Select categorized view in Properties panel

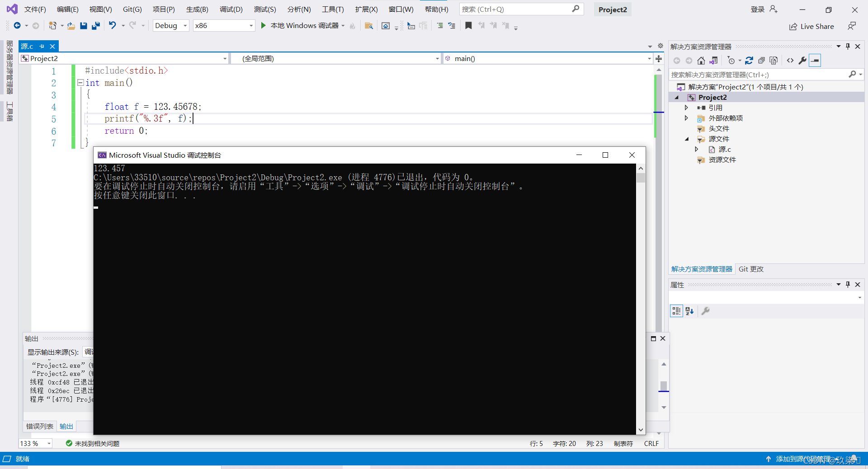676,311
